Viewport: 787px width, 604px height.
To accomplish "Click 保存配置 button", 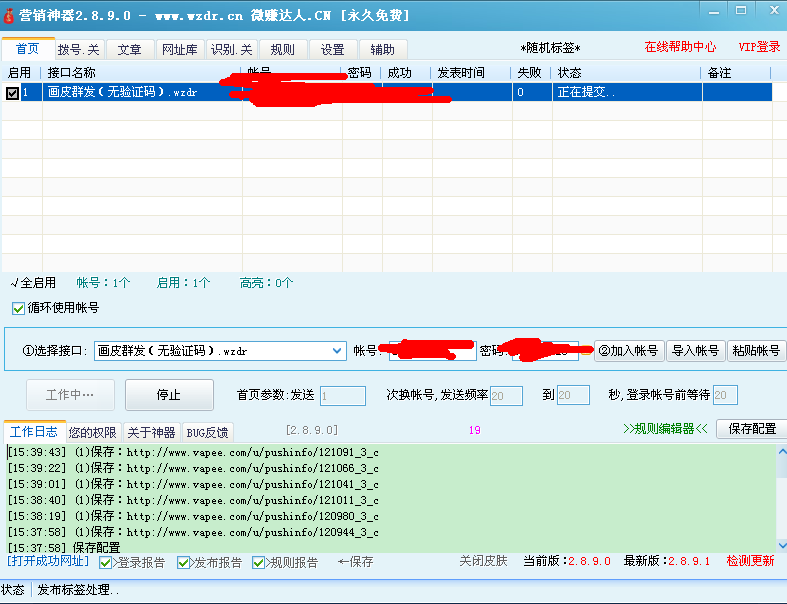I will tap(751, 429).
